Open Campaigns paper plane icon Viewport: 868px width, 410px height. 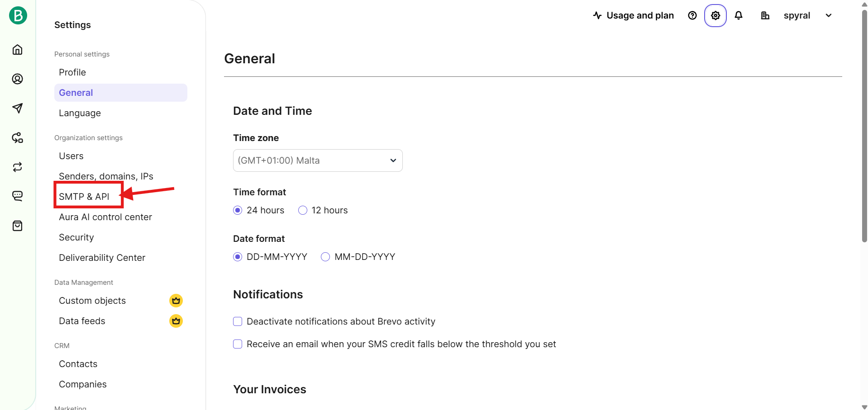click(18, 108)
